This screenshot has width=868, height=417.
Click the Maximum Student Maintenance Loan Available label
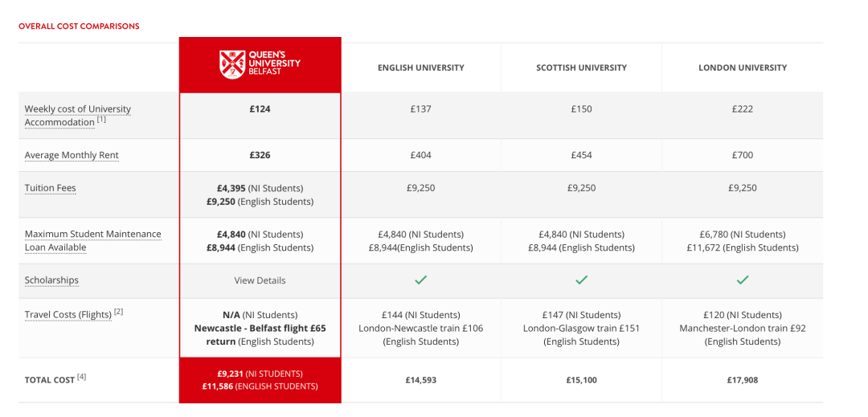[x=93, y=240]
